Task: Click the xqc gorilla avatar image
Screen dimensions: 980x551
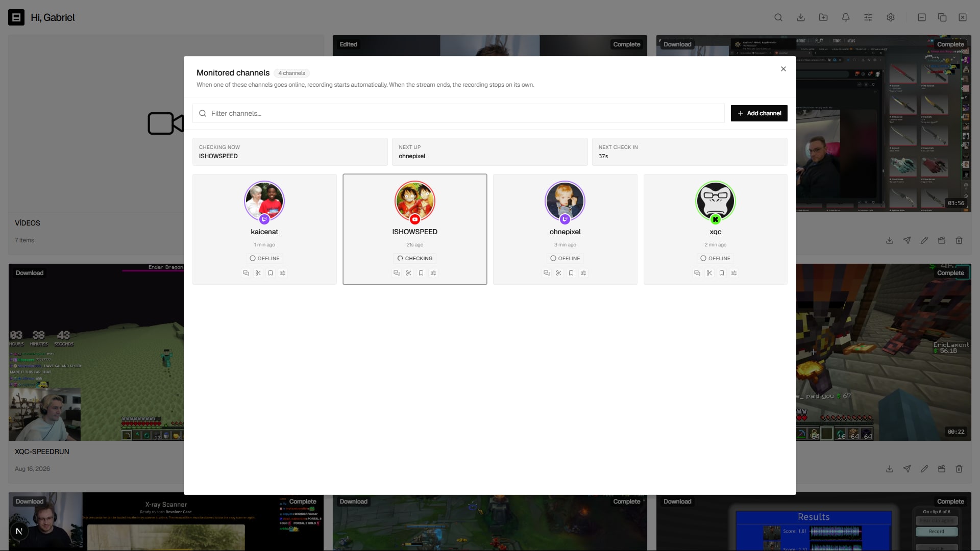Action: coord(716,201)
